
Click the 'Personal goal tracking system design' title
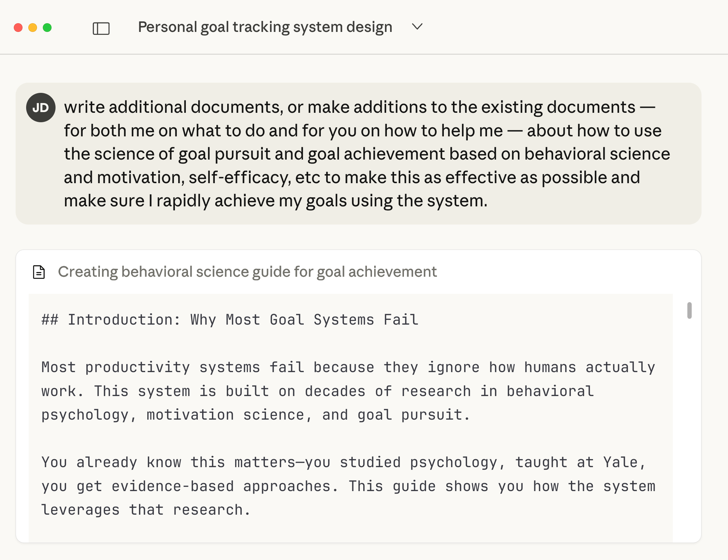point(265,27)
